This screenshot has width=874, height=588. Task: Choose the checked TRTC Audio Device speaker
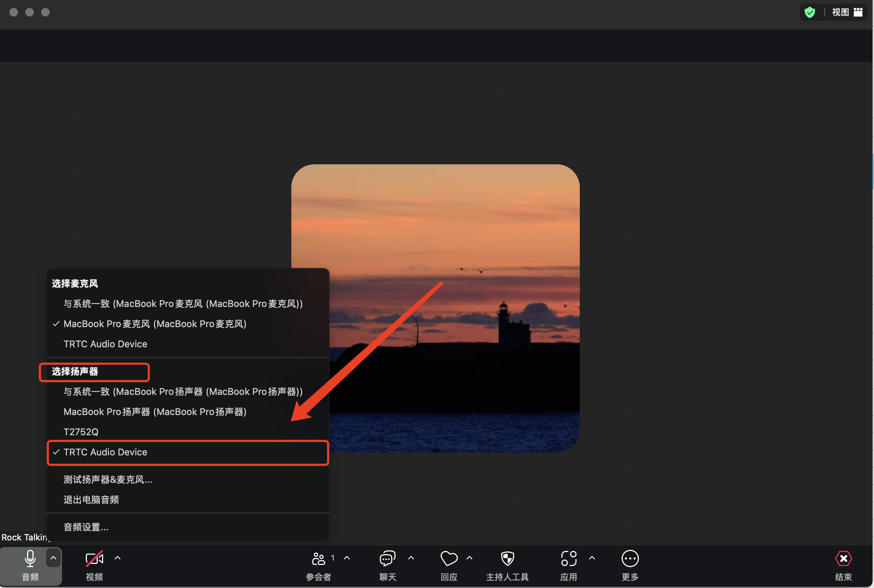click(187, 452)
